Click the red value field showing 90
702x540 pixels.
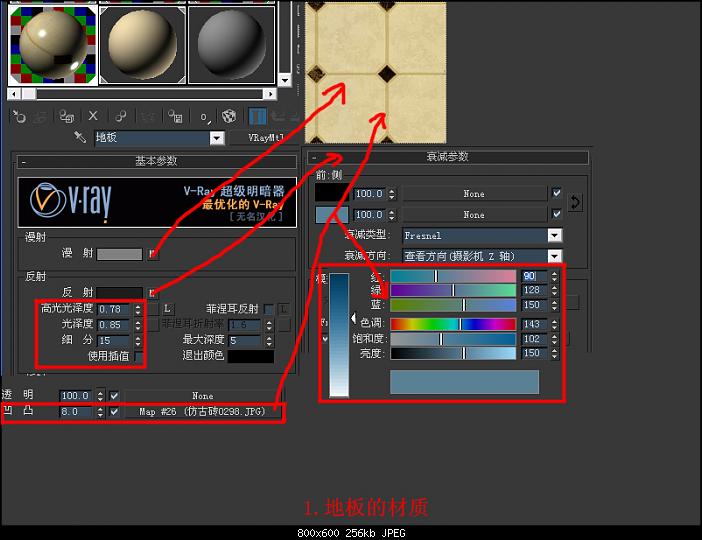535,276
